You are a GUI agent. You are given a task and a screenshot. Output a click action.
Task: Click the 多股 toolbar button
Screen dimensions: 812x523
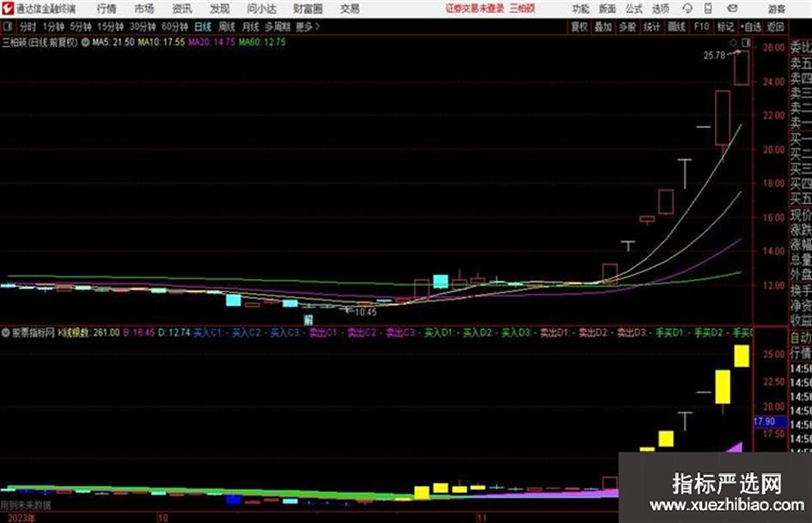point(627,27)
